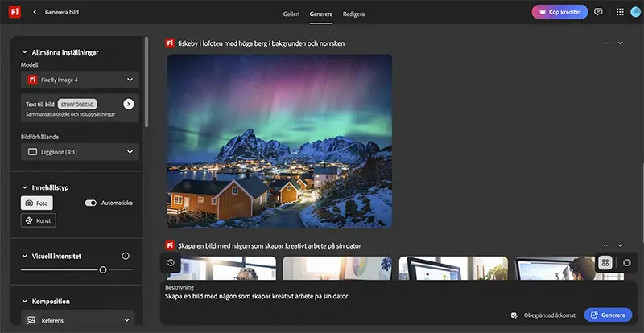Click the Adobe Firefly logo icon

pos(14,12)
